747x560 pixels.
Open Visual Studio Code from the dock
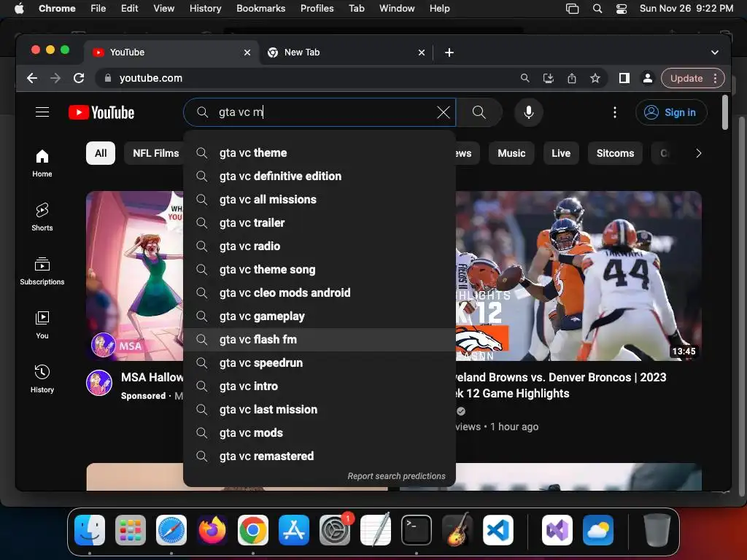(498, 530)
